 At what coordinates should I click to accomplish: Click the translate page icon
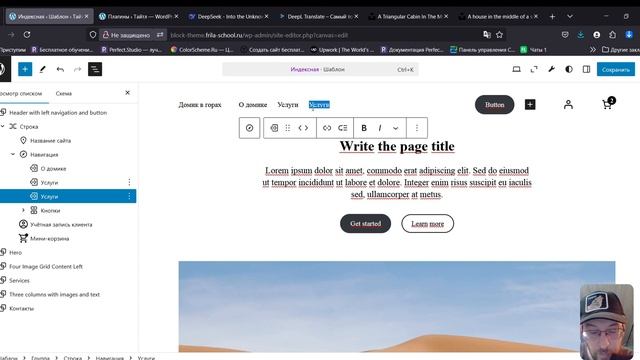[487, 35]
